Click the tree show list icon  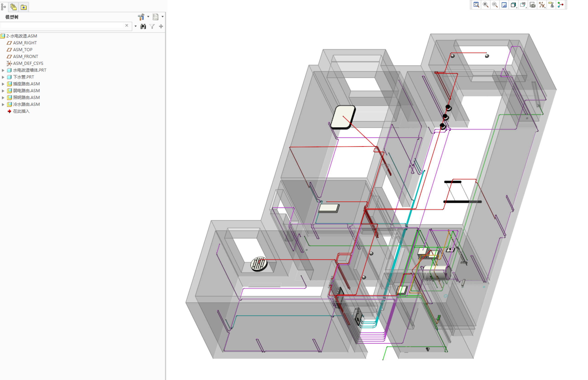pos(155,17)
